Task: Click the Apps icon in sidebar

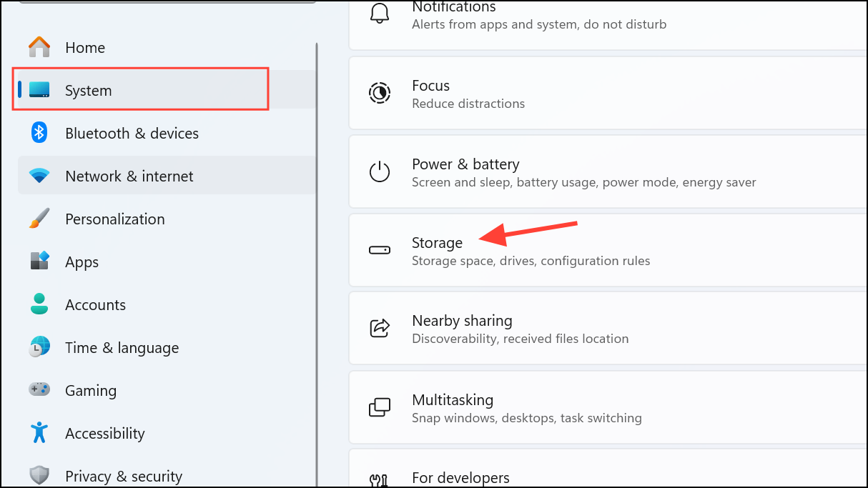Action: coord(39,262)
